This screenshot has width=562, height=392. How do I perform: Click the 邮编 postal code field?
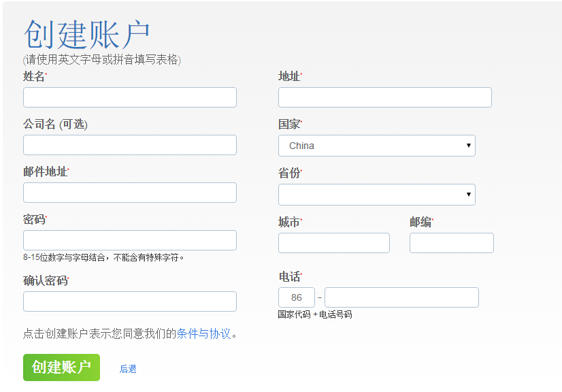[x=451, y=242]
